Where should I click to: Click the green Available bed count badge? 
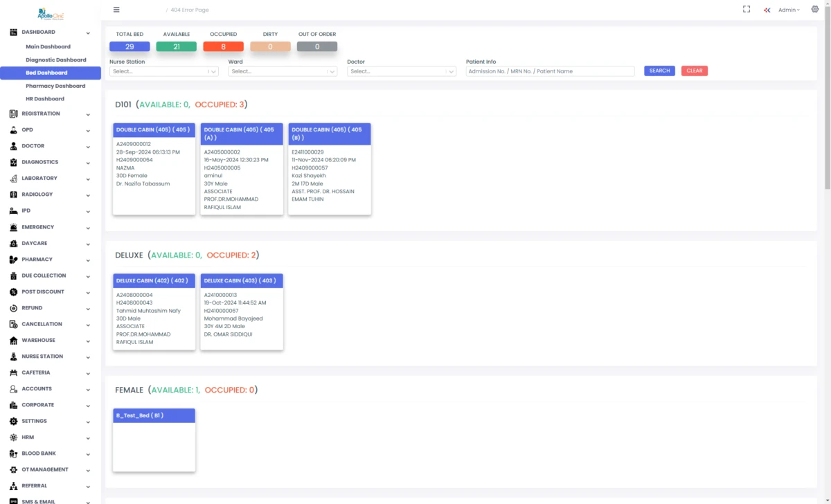click(177, 46)
